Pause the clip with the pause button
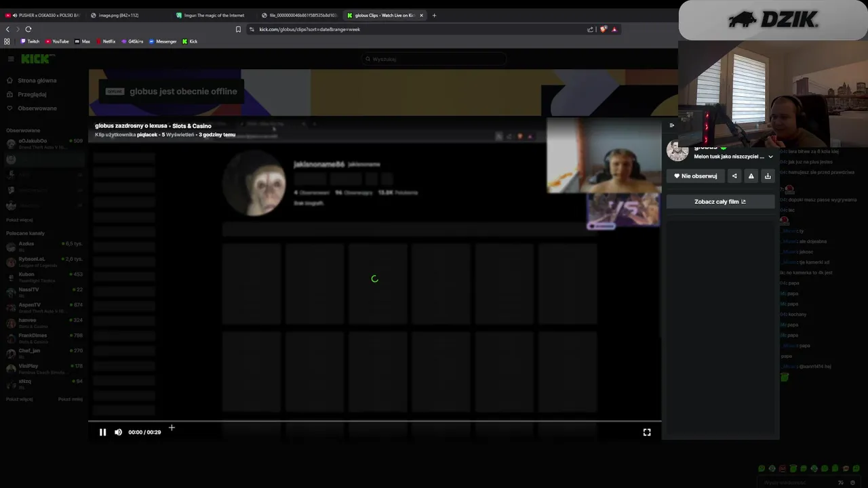This screenshot has height=488, width=868. tap(102, 432)
